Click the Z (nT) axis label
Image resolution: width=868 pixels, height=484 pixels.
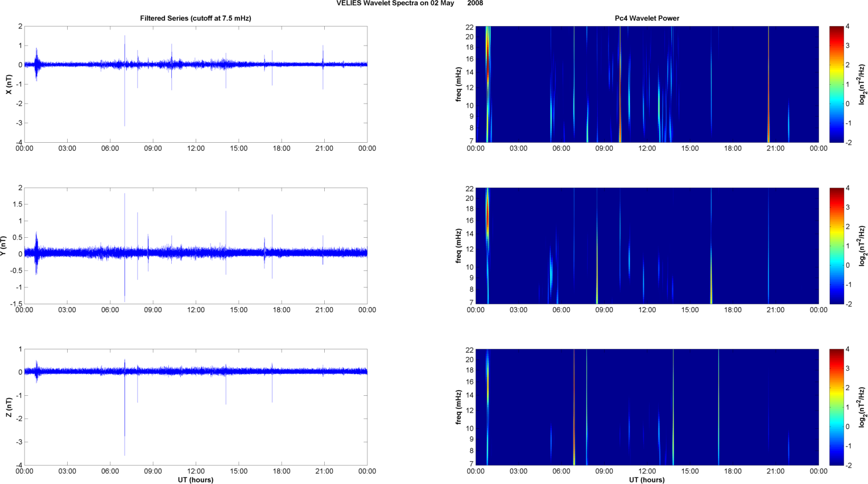pyautogui.click(x=9, y=407)
